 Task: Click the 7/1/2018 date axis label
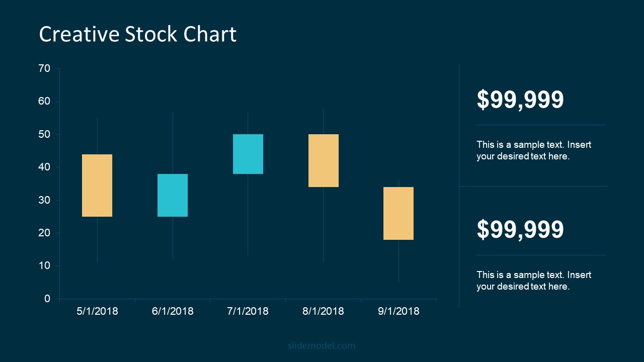[248, 311]
